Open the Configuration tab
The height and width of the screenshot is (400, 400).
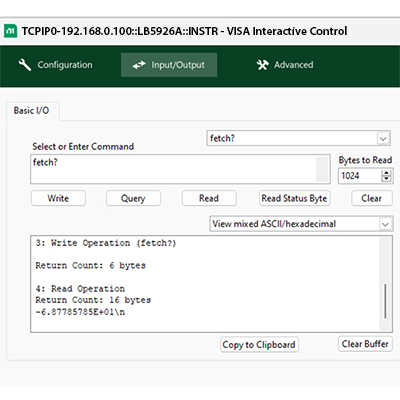click(55, 65)
